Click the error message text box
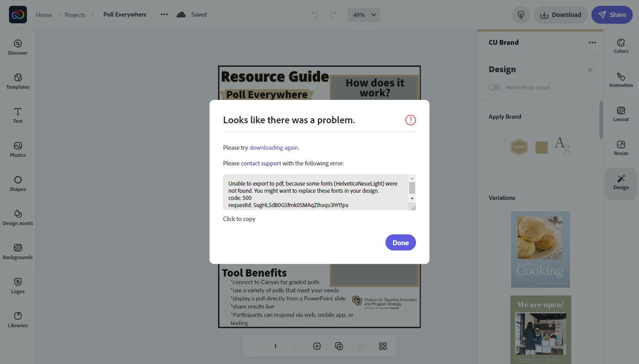This screenshot has height=364, width=639. [x=319, y=192]
